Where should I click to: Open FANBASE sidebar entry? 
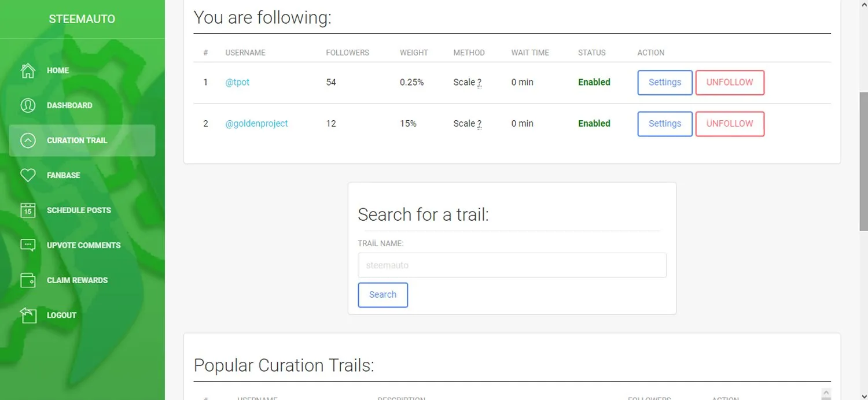pos(64,175)
